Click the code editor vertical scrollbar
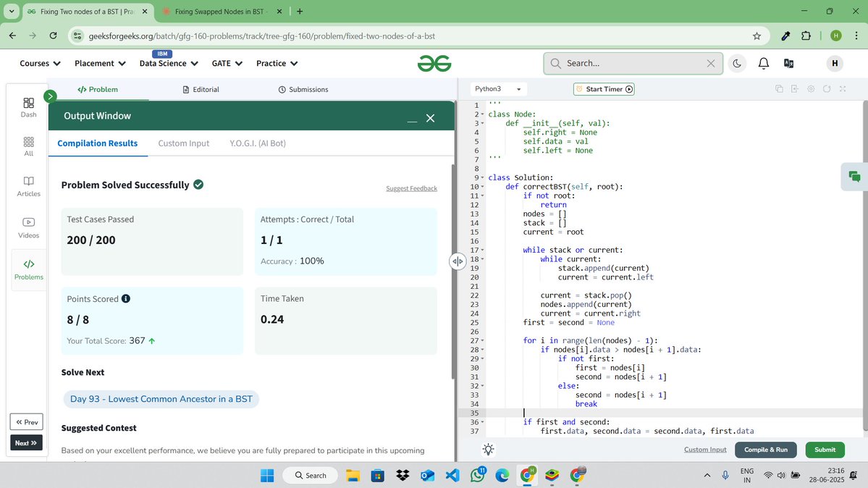 coord(865,266)
